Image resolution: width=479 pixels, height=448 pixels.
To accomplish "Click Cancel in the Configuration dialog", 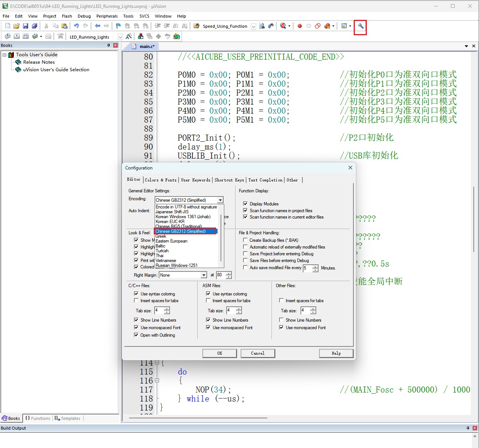I will coord(258,353).
